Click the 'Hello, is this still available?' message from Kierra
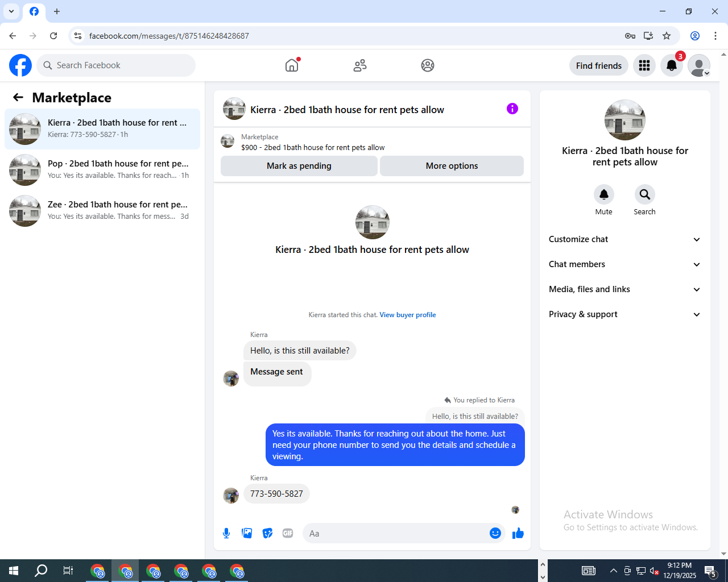Image resolution: width=728 pixels, height=582 pixels. tap(300, 351)
